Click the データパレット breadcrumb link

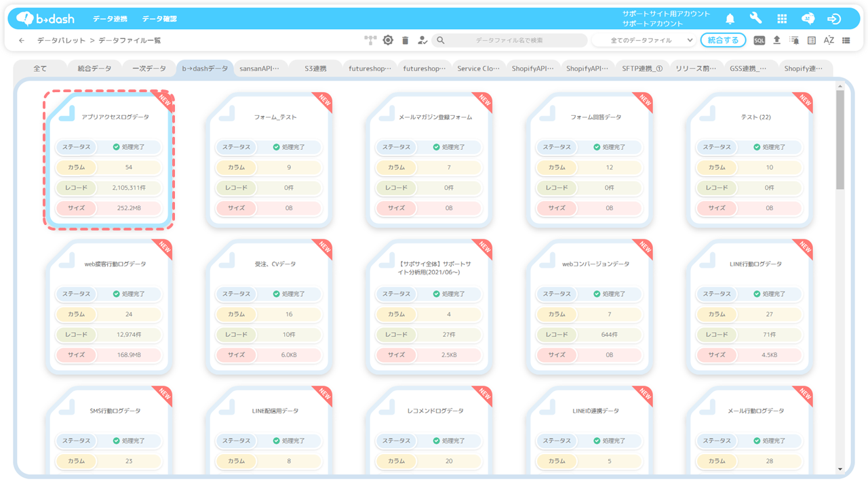62,41
